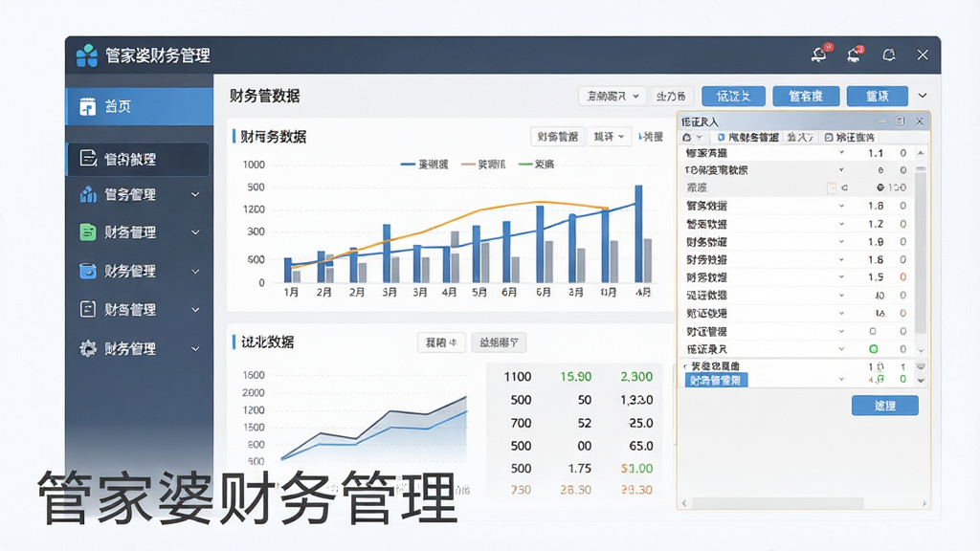This screenshot has width=980, height=551.
Task: Close the floating entry panel
Action: pyautogui.click(x=920, y=121)
